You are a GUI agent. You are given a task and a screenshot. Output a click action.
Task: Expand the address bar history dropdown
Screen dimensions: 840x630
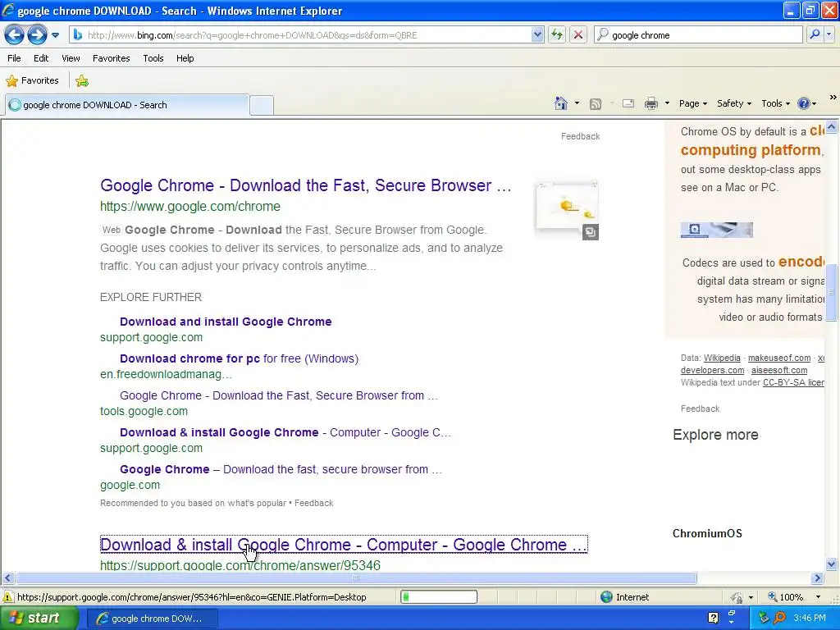pyautogui.click(x=537, y=35)
